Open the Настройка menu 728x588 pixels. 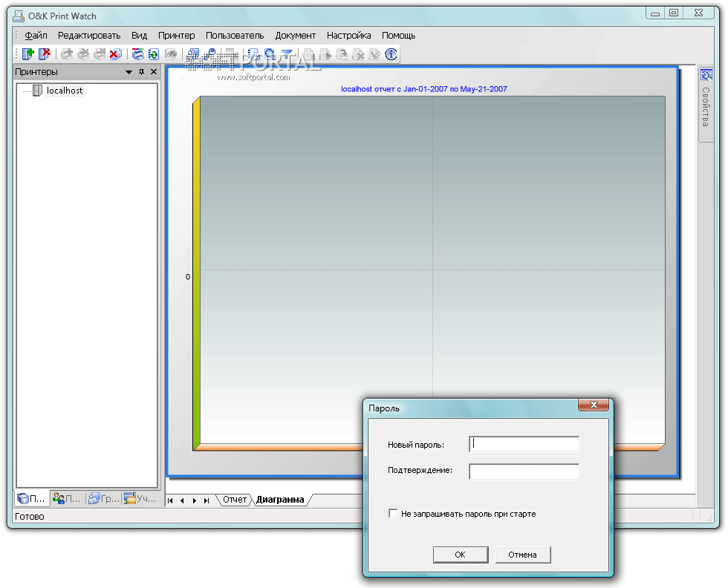click(348, 36)
